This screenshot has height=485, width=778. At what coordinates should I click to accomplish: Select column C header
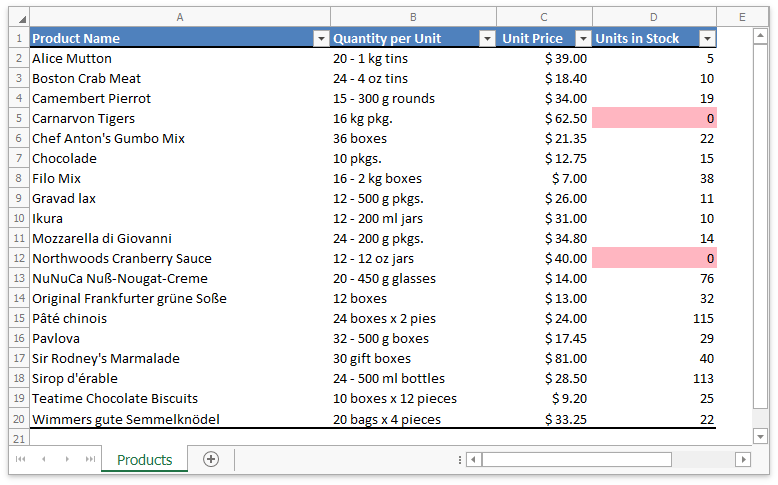[544, 17]
